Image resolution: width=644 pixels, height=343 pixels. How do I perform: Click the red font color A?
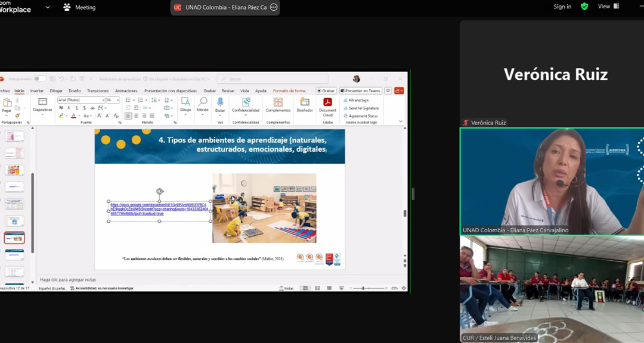click(x=73, y=116)
